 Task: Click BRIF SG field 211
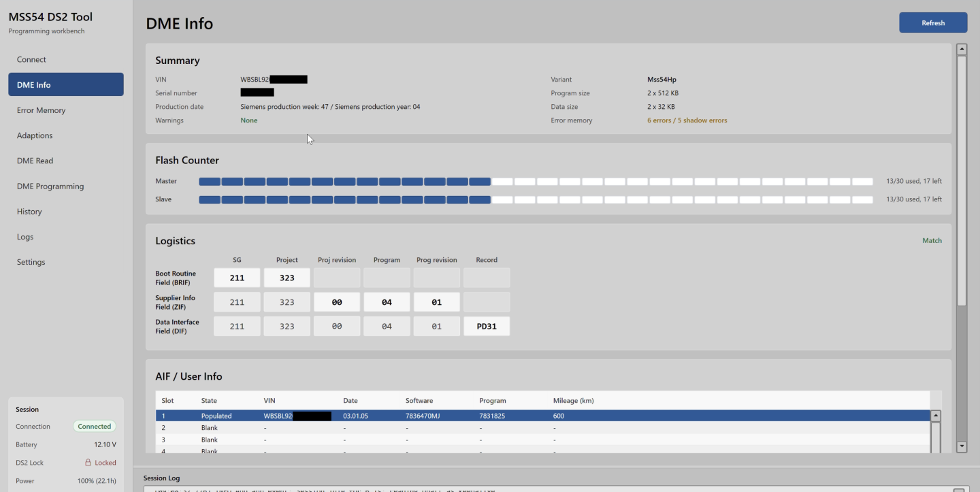pyautogui.click(x=237, y=278)
